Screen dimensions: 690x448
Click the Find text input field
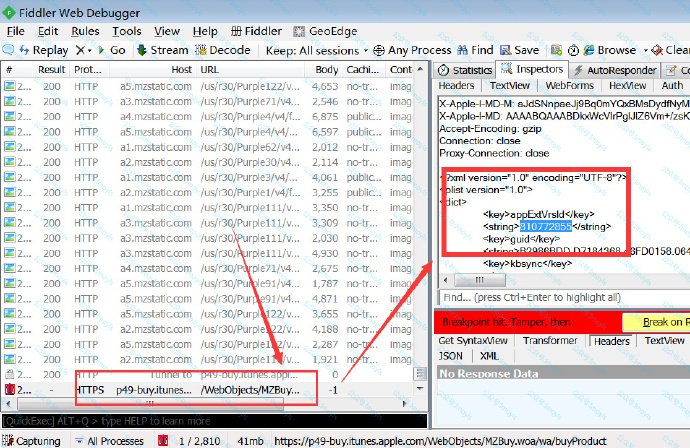564,297
